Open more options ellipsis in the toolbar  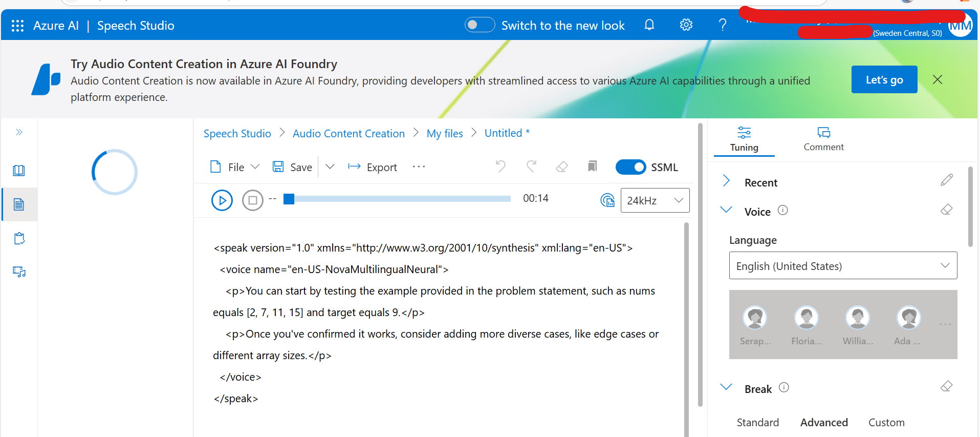419,167
